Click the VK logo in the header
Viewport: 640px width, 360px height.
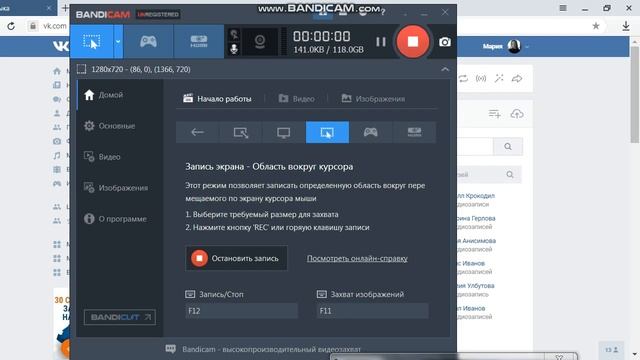point(61,46)
